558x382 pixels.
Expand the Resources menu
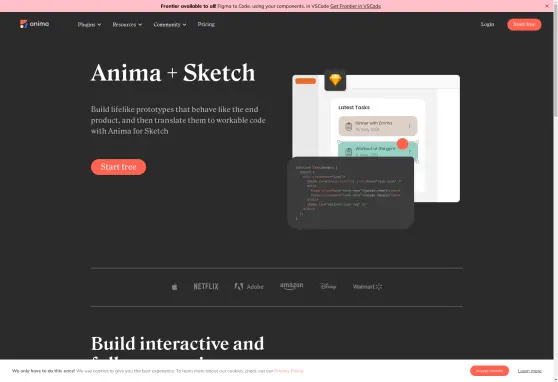pyautogui.click(x=127, y=25)
